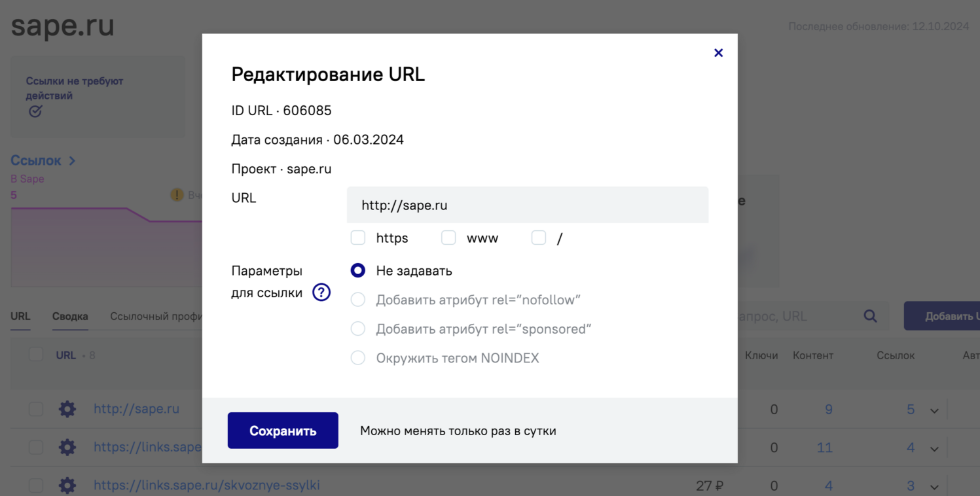Close the URL editing dialog

click(718, 53)
